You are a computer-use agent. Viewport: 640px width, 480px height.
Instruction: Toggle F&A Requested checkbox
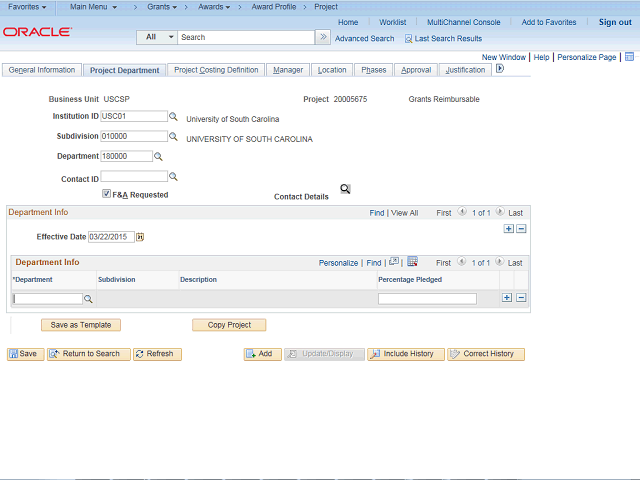pyautogui.click(x=107, y=194)
